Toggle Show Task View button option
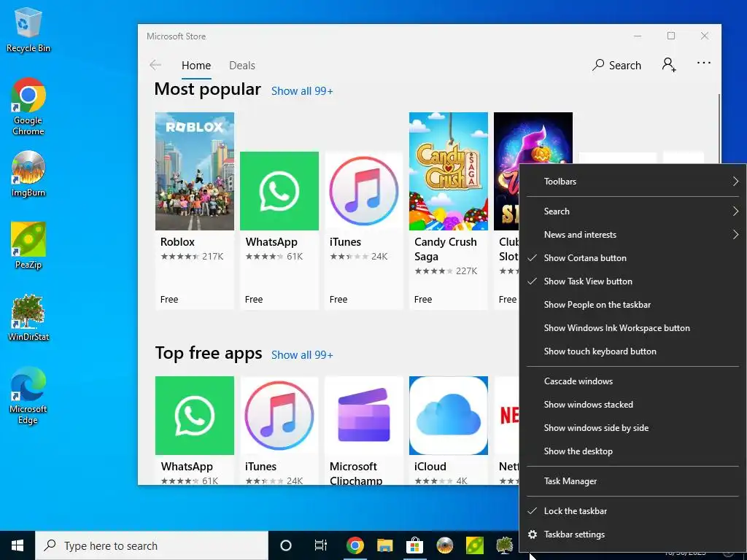747x560 pixels. click(x=632, y=281)
